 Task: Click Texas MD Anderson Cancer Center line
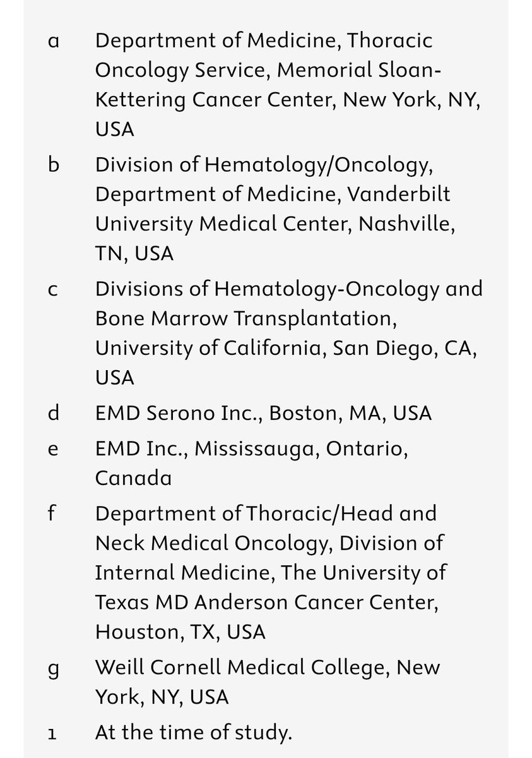266,603
